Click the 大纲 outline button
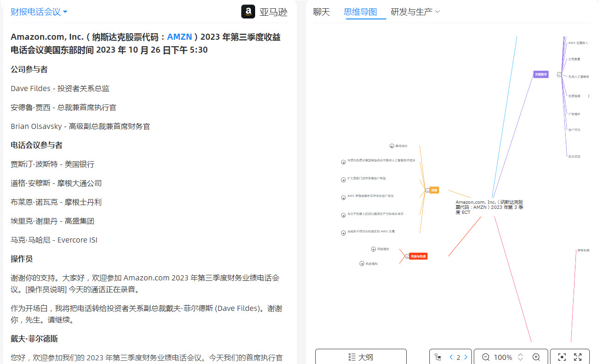This screenshot has width=599, height=364. click(x=361, y=357)
